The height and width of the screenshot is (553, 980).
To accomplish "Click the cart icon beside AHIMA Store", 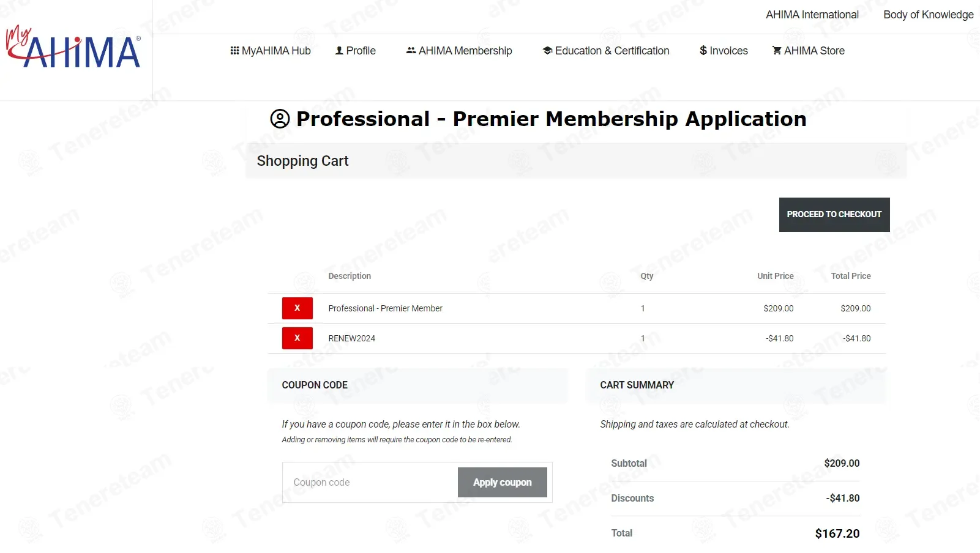I will point(777,51).
